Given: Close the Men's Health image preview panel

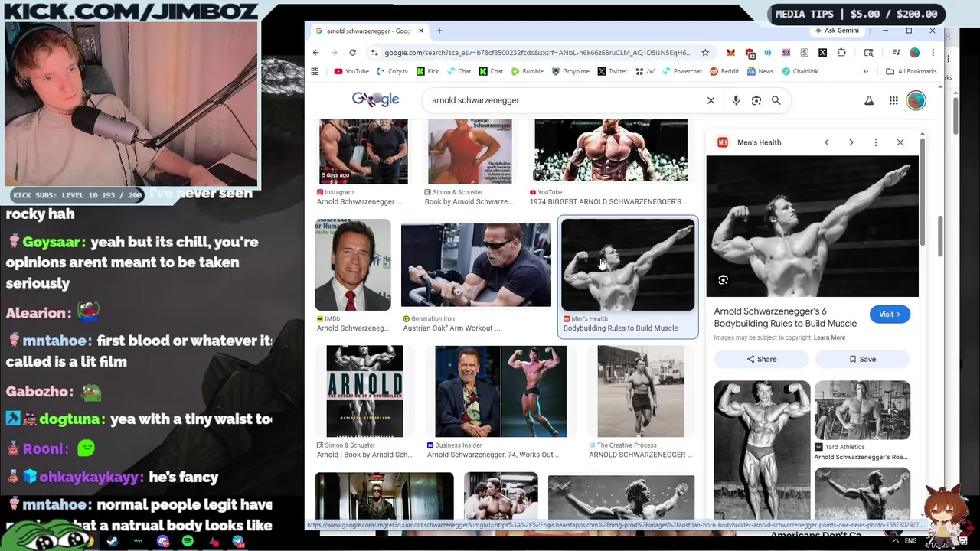Looking at the screenshot, I should (x=900, y=142).
